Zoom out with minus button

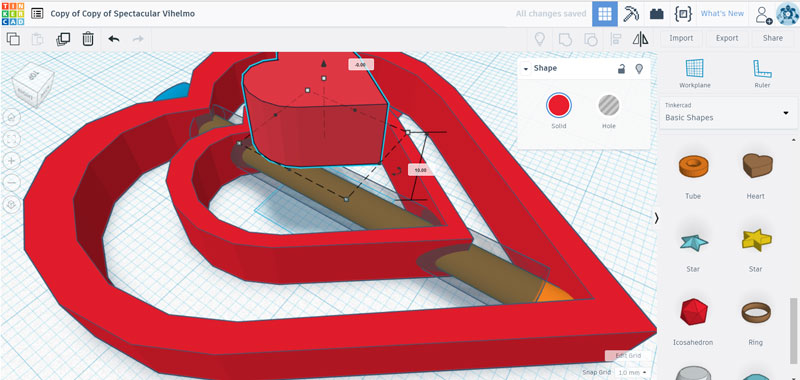pyautogui.click(x=12, y=183)
